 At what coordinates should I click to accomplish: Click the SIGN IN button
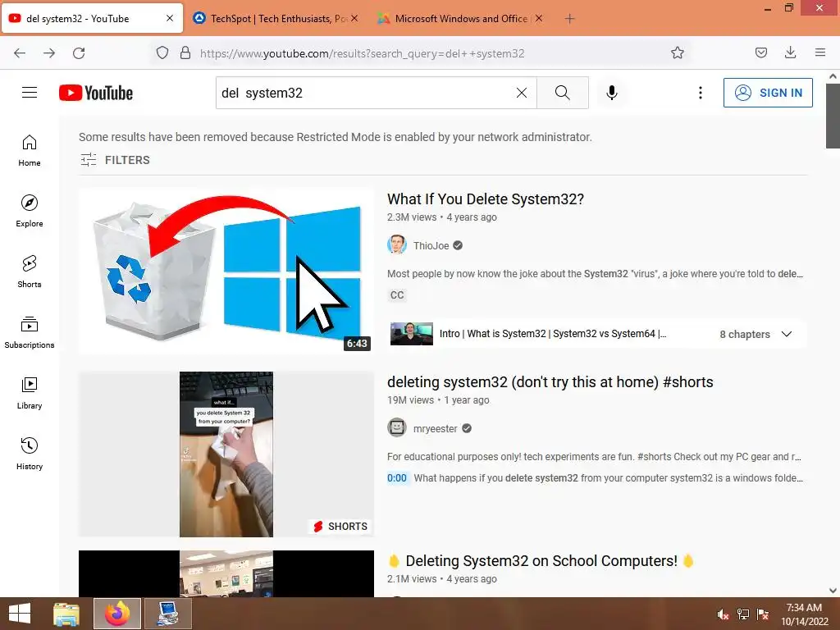tap(768, 93)
